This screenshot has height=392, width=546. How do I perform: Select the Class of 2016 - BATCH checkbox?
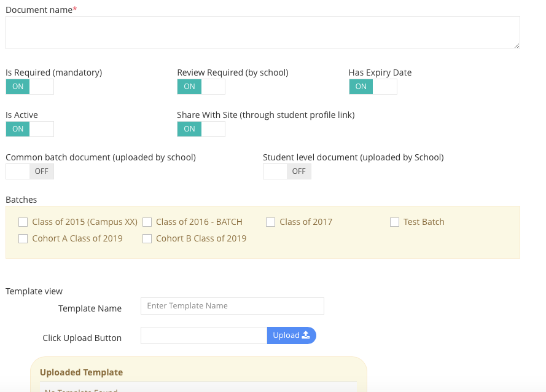point(147,222)
